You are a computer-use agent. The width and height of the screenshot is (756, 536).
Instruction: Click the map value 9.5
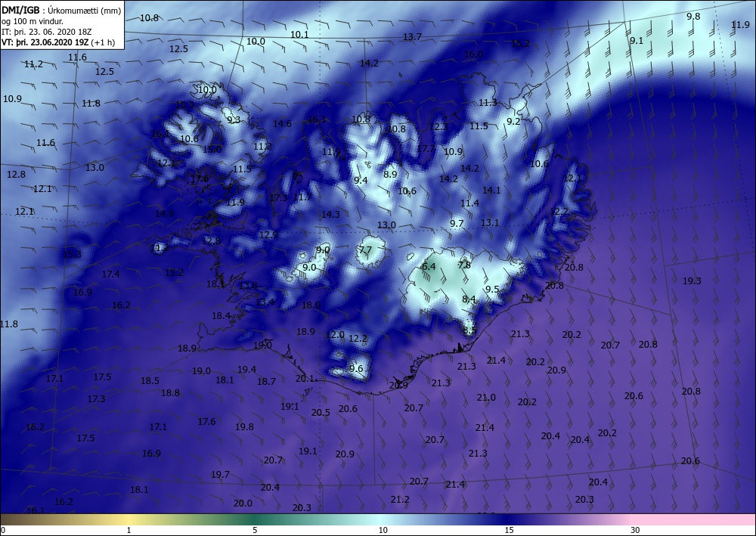[x=492, y=290]
